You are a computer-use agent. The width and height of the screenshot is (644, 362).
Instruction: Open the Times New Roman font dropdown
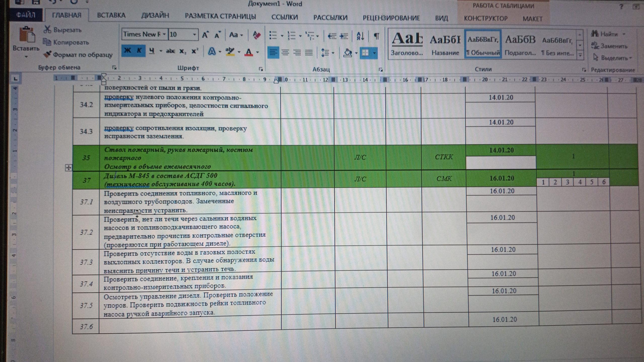tap(164, 34)
